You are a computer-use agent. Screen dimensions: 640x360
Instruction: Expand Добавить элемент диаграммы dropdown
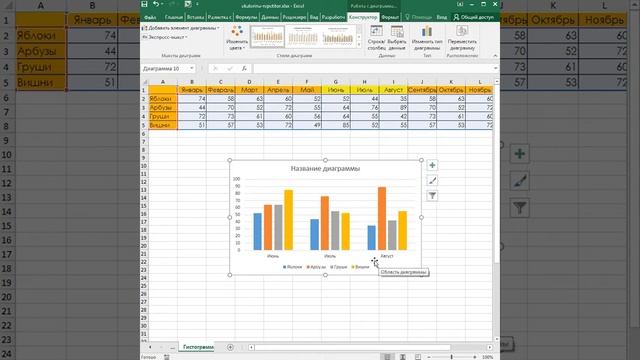(x=180, y=28)
